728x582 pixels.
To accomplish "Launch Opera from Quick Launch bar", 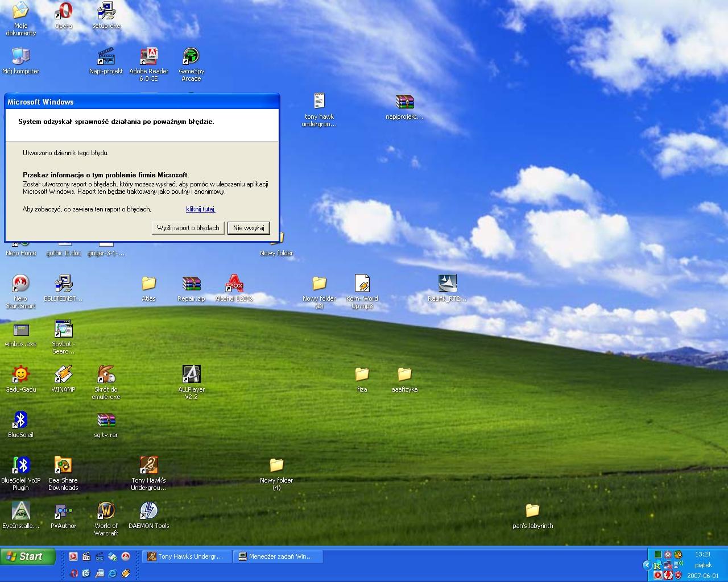I will pos(75,573).
